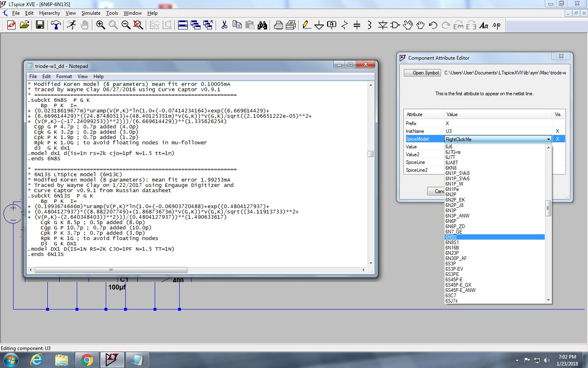Choose 6N8S from the model list
The image size is (588, 368).
coord(494,237)
